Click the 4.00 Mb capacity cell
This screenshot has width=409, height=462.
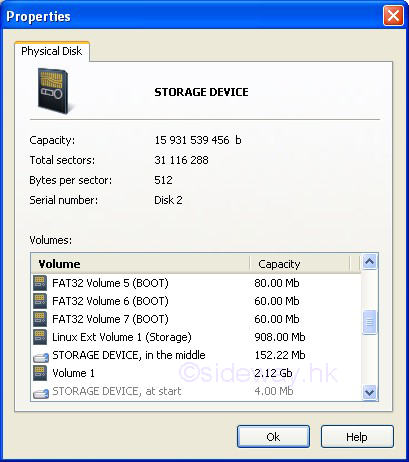[274, 391]
